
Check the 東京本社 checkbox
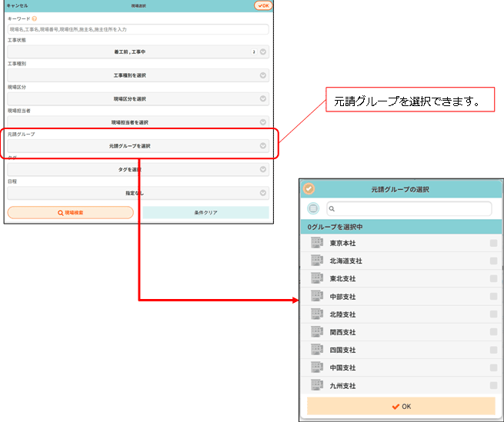click(493, 243)
